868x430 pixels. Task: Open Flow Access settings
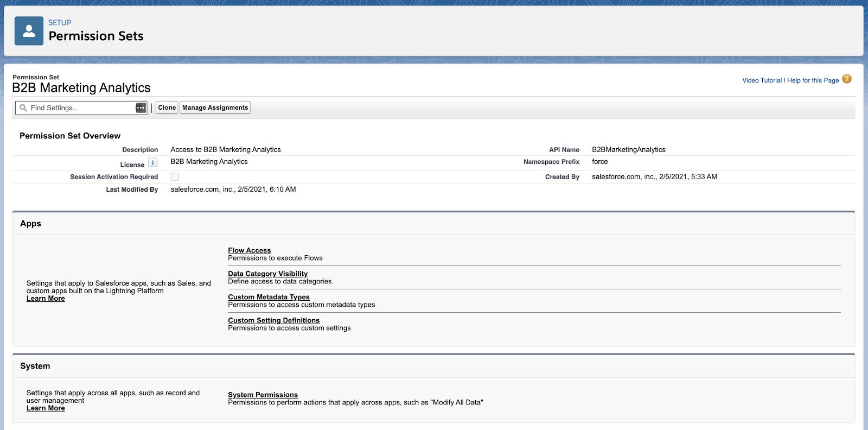pos(250,250)
